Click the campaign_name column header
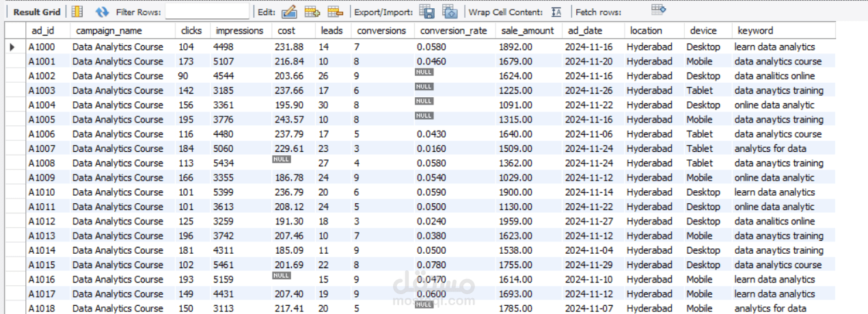Screen dimensions: 868x314 pos(122,30)
